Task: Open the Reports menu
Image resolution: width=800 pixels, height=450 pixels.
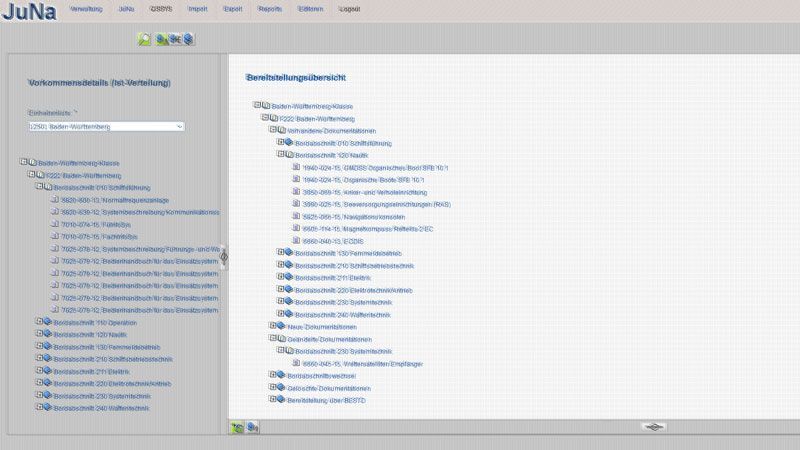Action: click(270, 9)
